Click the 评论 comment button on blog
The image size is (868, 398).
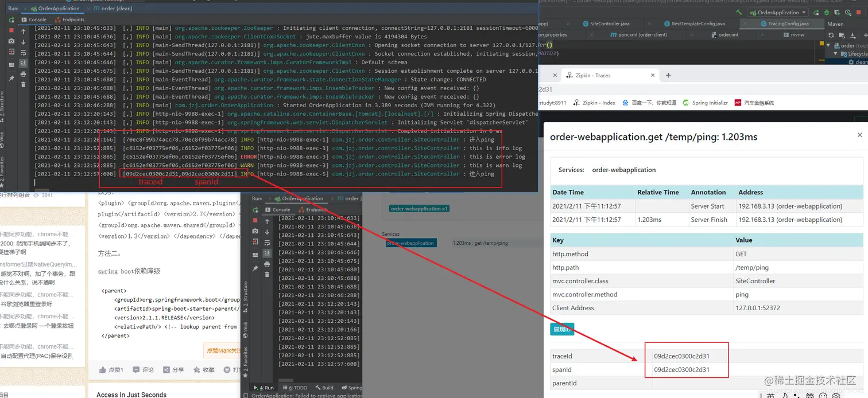pyautogui.click(x=144, y=370)
